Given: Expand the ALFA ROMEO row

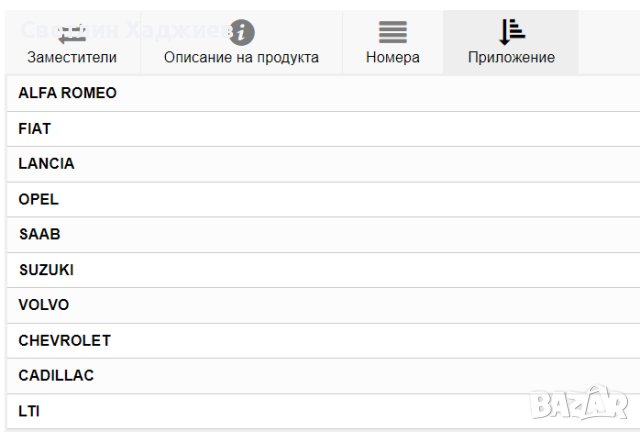Looking at the screenshot, I should point(67,93).
